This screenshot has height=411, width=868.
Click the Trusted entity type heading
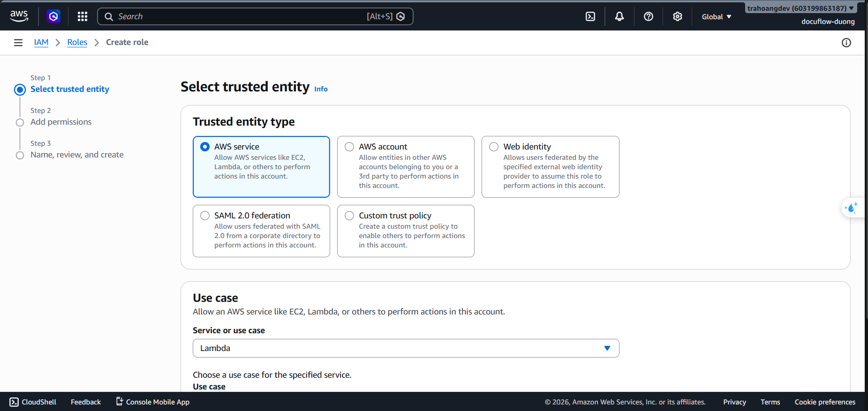[244, 122]
